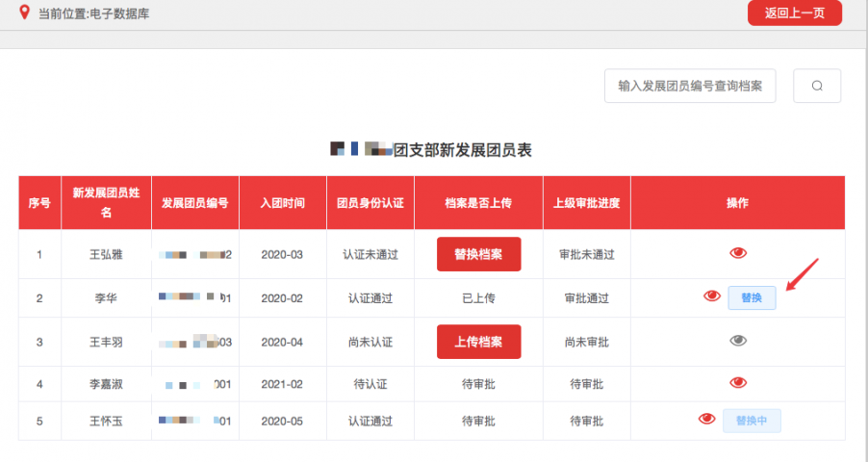Click eye icon in 李华's row
Screen dimensions: 868x462
pyautogui.click(x=712, y=296)
